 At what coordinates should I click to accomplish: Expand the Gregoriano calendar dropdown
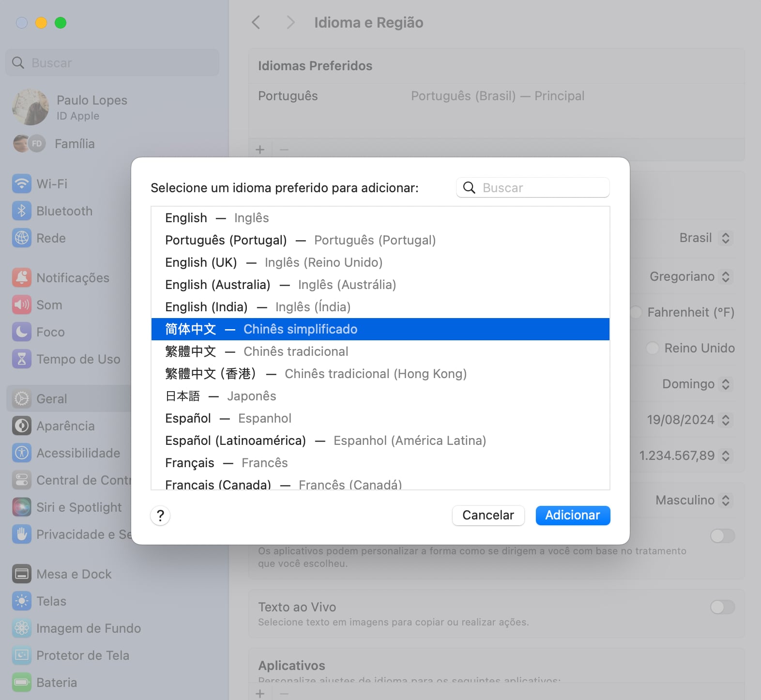click(x=690, y=277)
